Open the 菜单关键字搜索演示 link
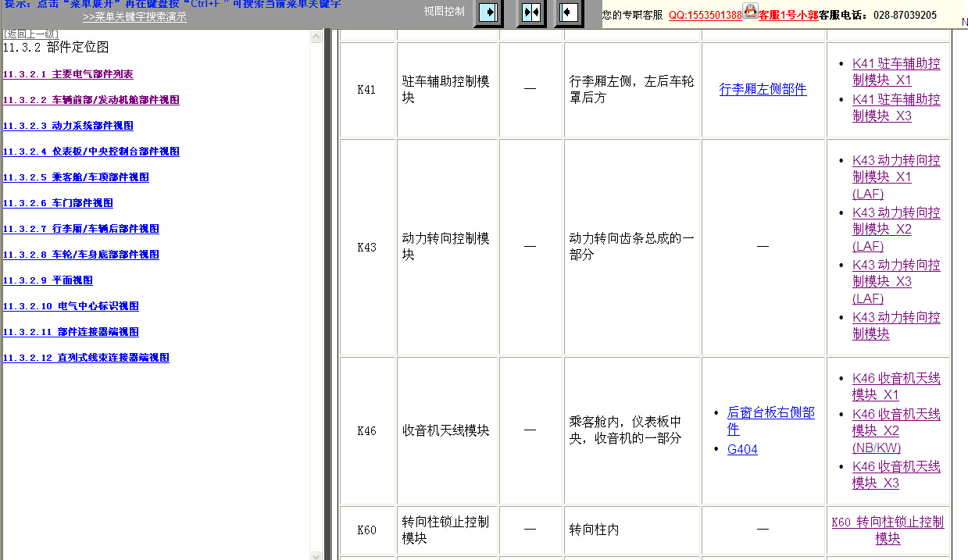 click(134, 16)
